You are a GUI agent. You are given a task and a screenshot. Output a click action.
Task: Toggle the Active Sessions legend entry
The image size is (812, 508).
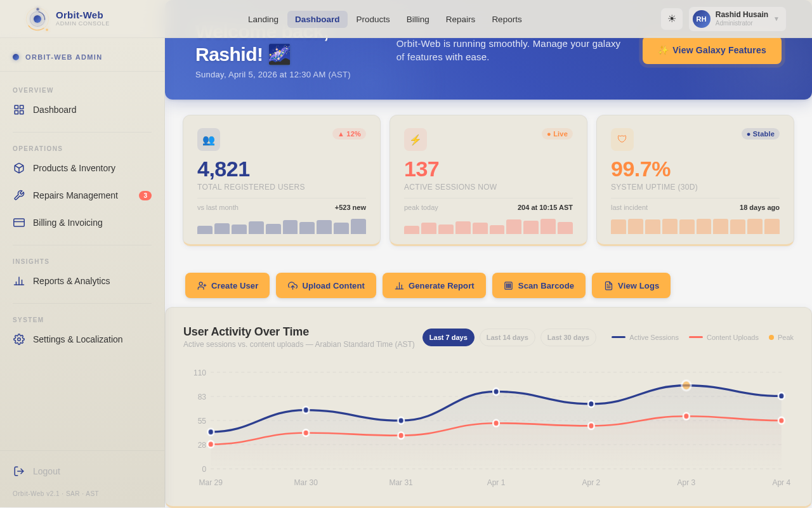click(645, 337)
